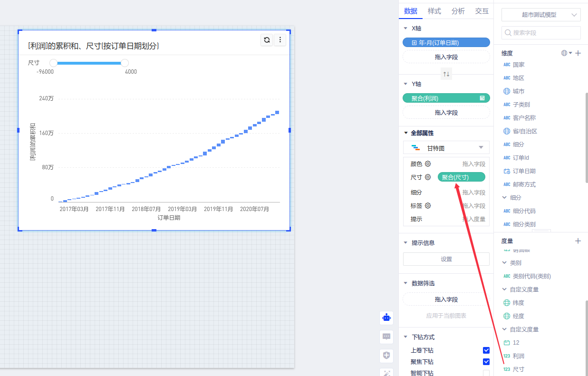Uncheck the 聚焦下钻 checkbox

click(x=486, y=362)
